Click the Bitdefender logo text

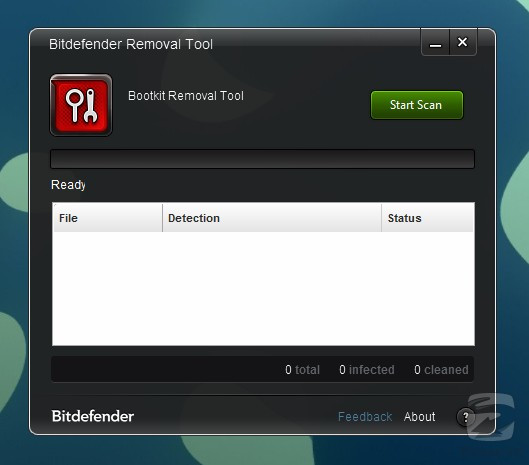93,416
